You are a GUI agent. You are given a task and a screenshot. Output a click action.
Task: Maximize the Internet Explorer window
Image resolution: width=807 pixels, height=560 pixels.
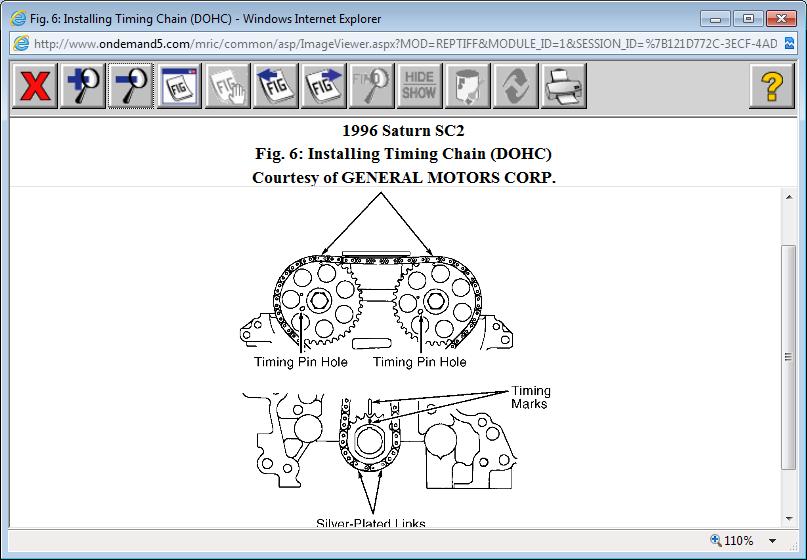(x=748, y=17)
